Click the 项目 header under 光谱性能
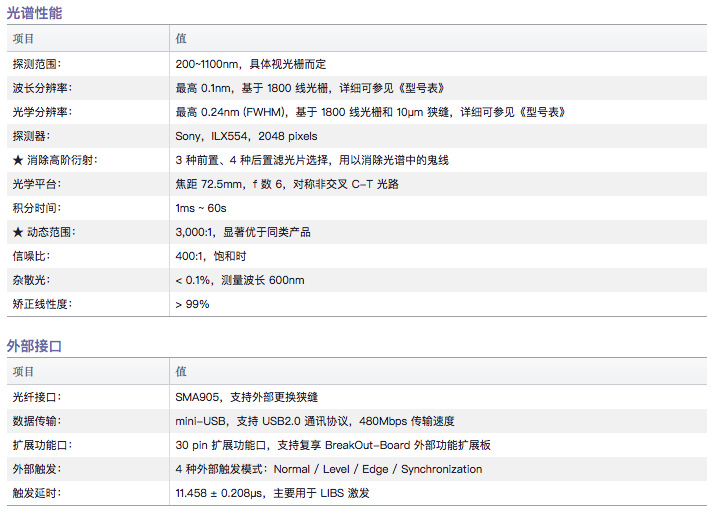Image resolution: width=714 pixels, height=520 pixels. (23, 39)
